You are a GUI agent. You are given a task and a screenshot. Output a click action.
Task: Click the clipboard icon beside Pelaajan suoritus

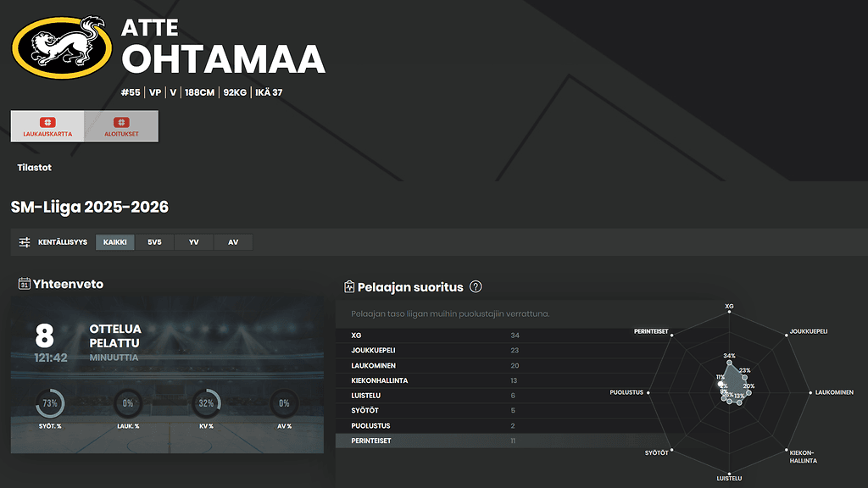click(349, 286)
